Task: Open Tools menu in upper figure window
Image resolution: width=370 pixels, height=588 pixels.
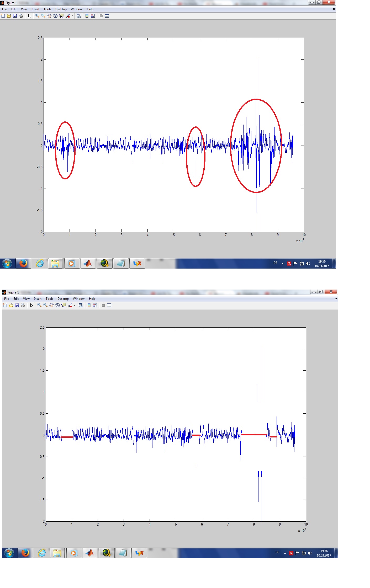Action: 47,9
